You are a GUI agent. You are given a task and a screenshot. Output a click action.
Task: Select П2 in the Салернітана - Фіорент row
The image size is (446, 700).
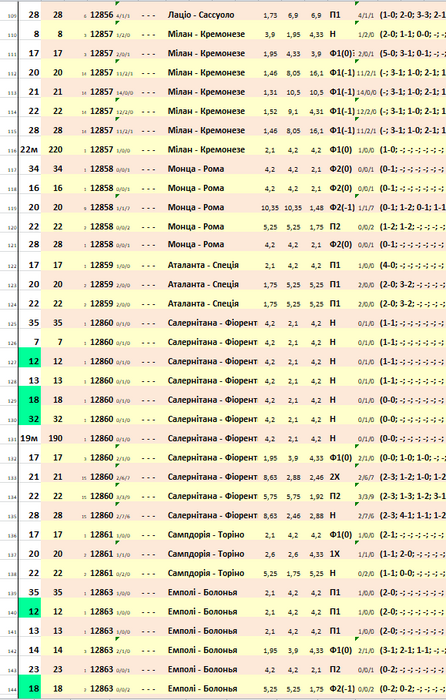(x=335, y=496)
